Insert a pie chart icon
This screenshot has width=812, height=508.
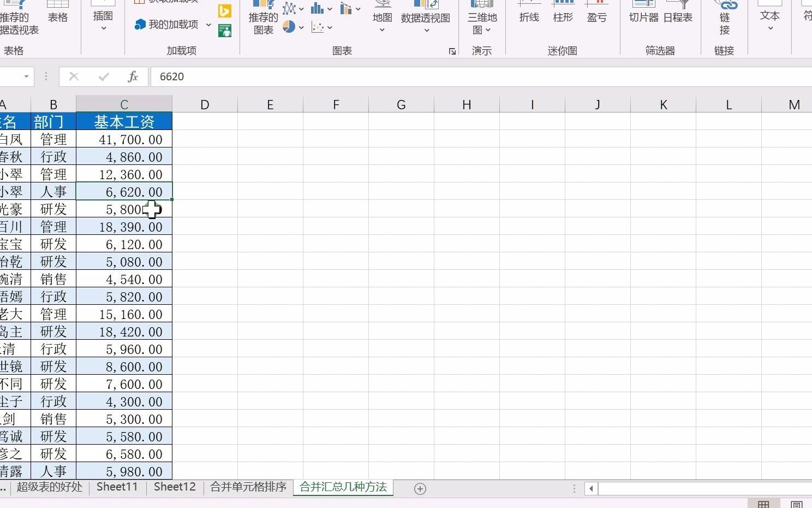coord(289,27)
